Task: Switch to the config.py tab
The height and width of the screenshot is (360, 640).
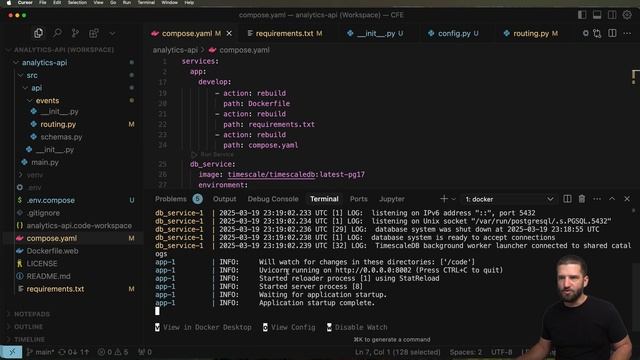Action: [453, 33]
